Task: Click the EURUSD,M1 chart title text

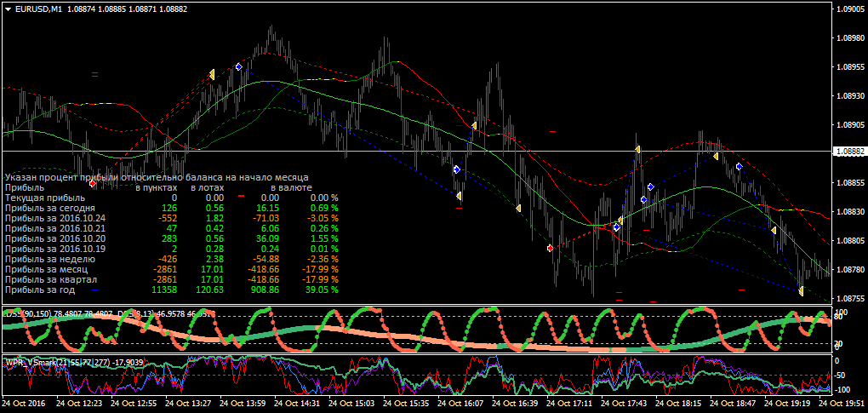Action: click(38, 9)
